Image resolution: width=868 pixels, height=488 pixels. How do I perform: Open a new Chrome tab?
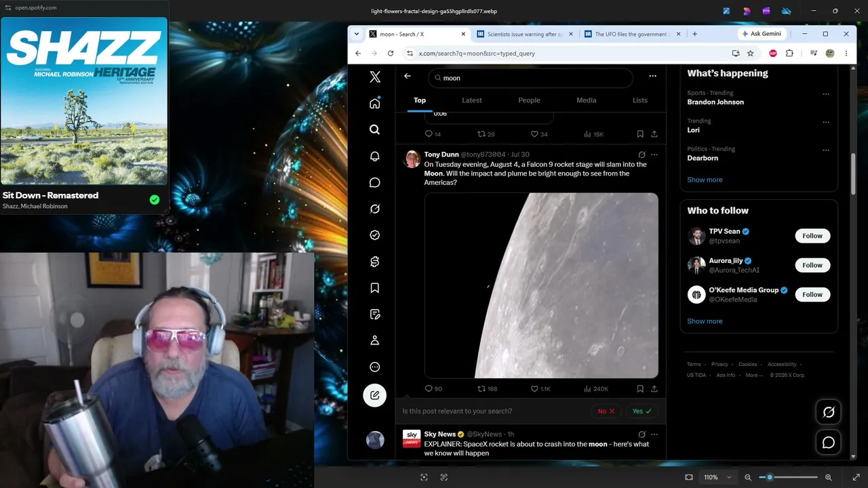tap(694, 34)
